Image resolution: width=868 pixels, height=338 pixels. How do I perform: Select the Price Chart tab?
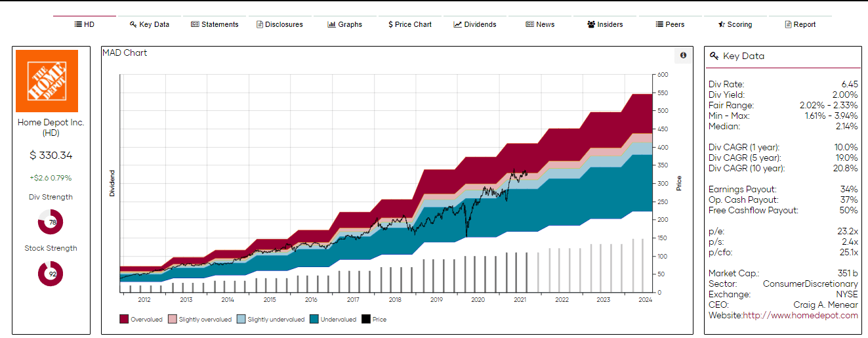click(409, 24)
